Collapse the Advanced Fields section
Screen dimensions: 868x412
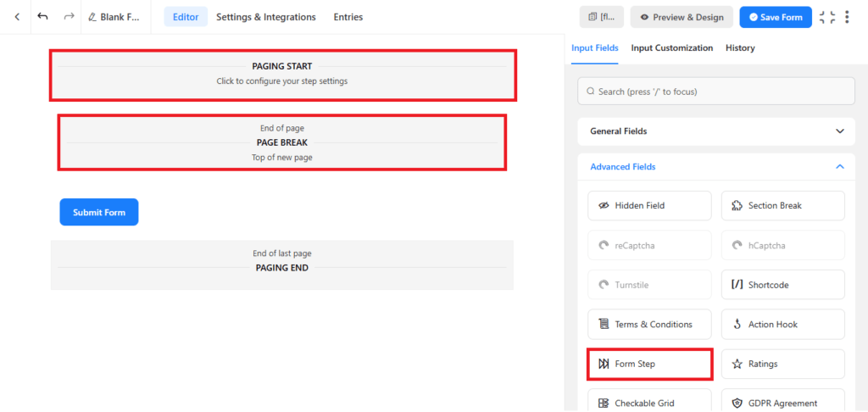tap(715, 167)
